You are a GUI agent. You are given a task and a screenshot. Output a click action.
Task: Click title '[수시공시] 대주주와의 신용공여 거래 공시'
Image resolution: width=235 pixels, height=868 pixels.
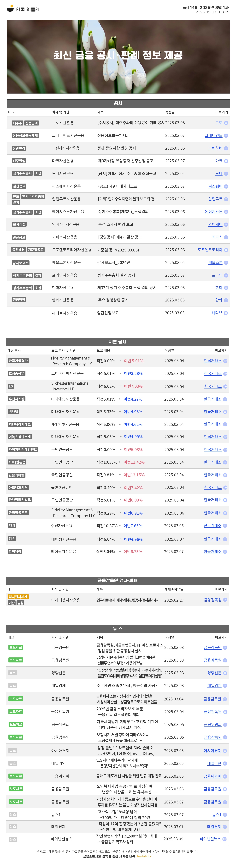pos(131,123)
